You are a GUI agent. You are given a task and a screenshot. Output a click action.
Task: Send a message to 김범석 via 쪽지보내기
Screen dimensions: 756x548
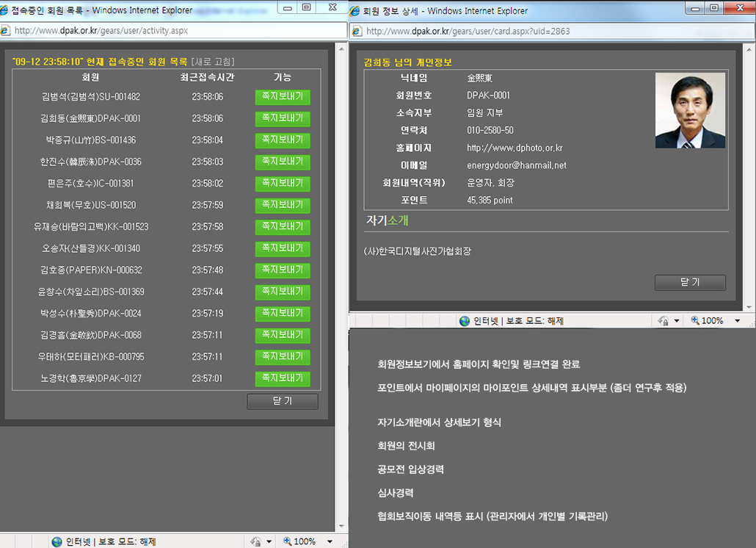tap(283, 97)
